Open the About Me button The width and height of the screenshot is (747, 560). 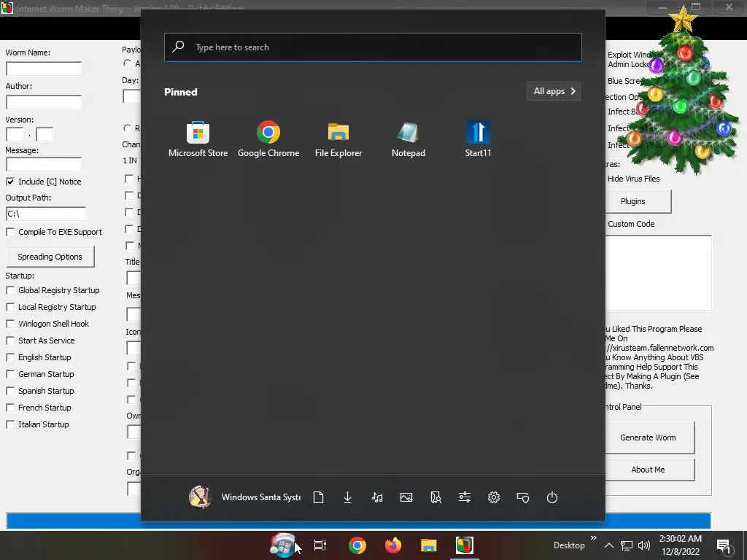tap(650, 470)
